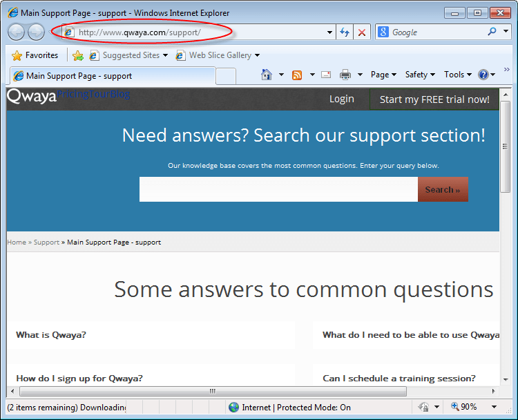The width and height of the screenshot is (518, 420).
Task: Open the Page menu
Action: point(383,75)
